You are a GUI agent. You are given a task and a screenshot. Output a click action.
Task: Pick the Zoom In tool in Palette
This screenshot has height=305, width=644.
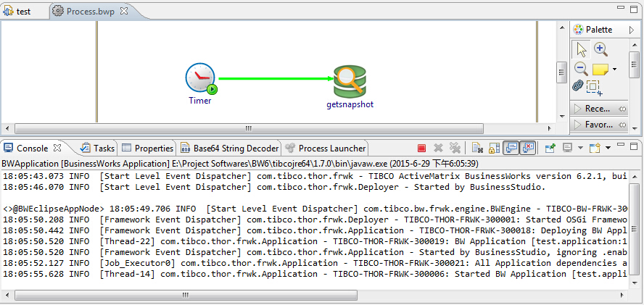(601, 49)
